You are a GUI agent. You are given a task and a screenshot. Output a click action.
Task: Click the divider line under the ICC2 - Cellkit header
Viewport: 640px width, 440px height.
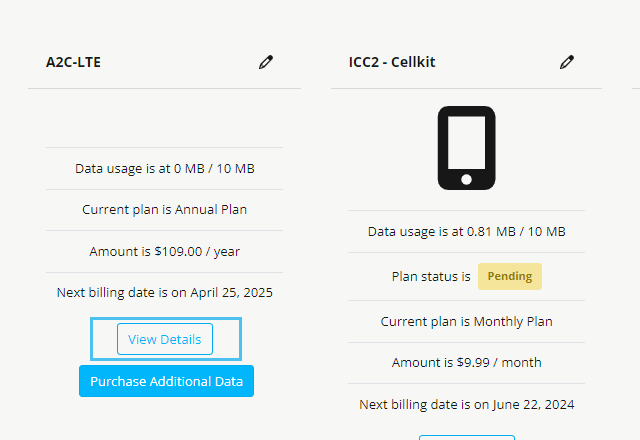point(466,88)
